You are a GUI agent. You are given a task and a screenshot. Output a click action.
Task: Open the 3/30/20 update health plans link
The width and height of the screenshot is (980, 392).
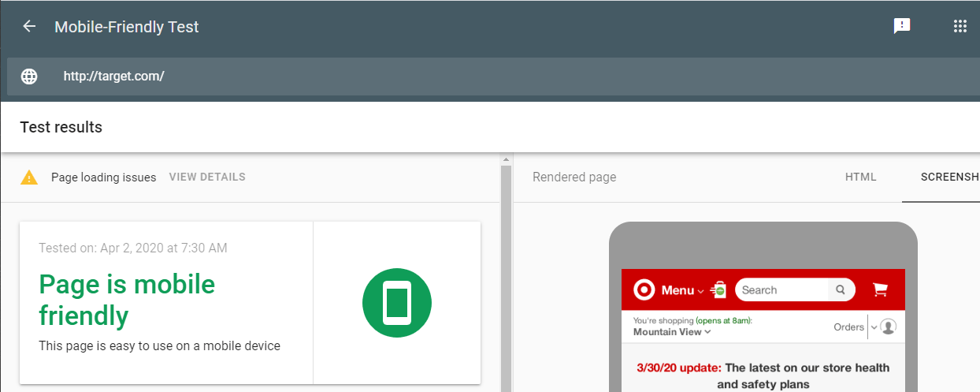click(x=763, y=376)
